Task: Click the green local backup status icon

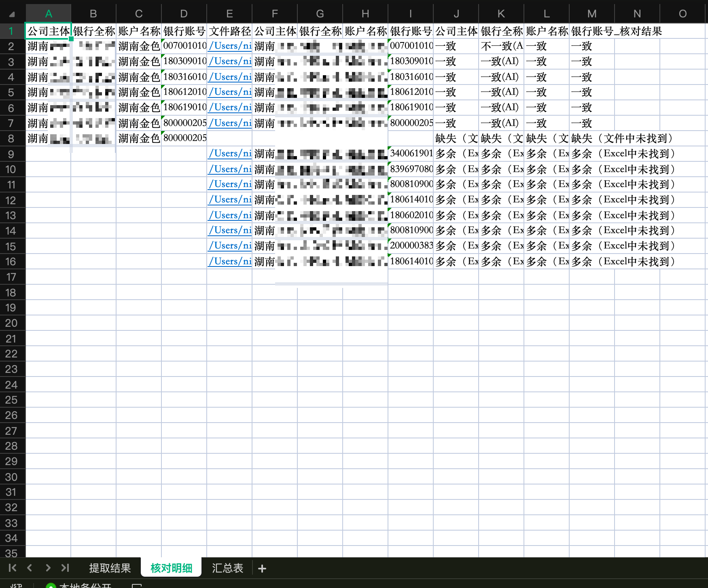Action: pyautogui.click(x=51, y=586)
